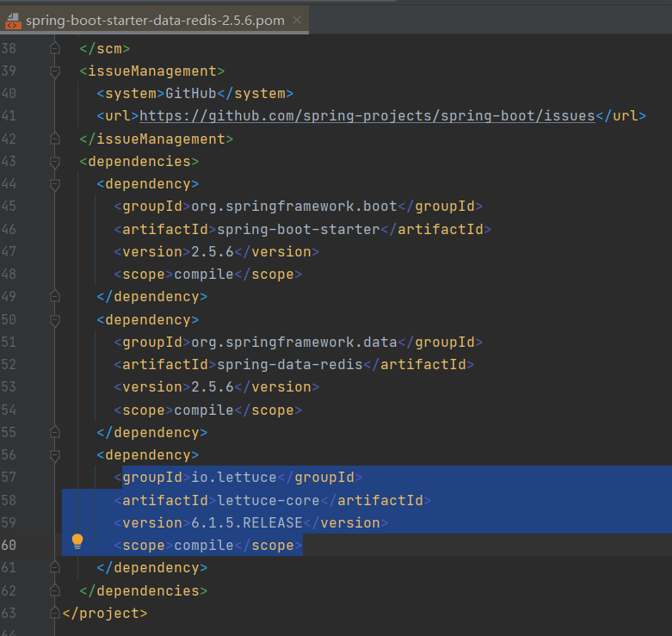Viewport: 672px width, 636px height.
Task: Click the closing </project> tag
Action: [105, 614]
